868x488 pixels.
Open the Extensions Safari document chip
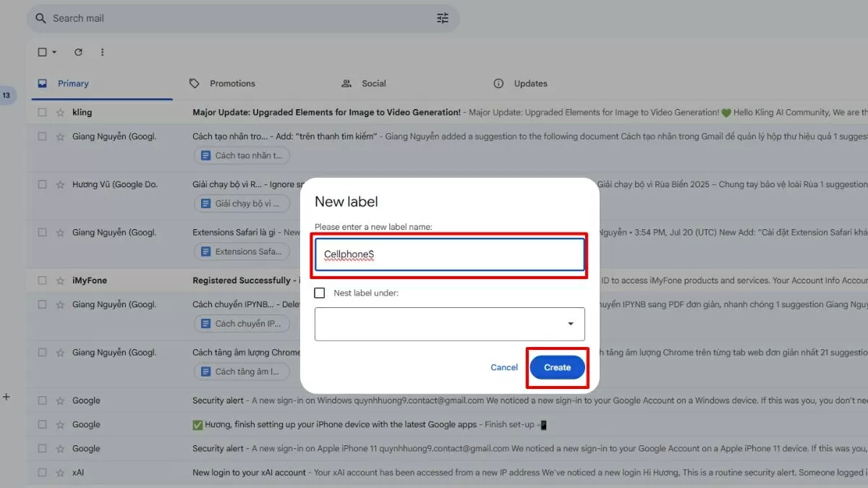pyautogui.click(x=242, y=252)
